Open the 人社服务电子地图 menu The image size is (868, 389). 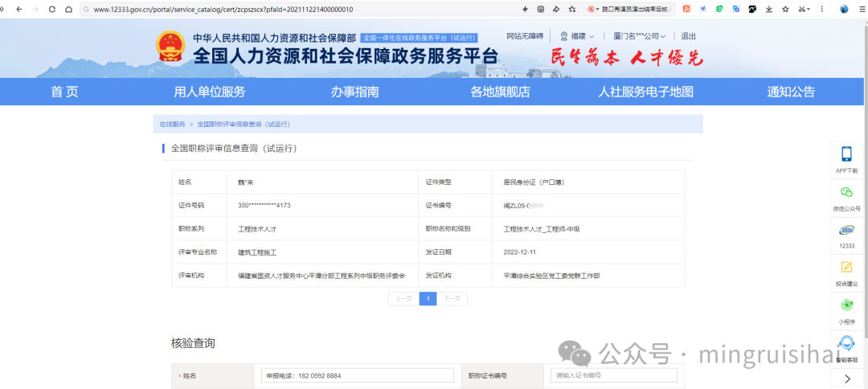pyautogui.click(x=645, y=92)
